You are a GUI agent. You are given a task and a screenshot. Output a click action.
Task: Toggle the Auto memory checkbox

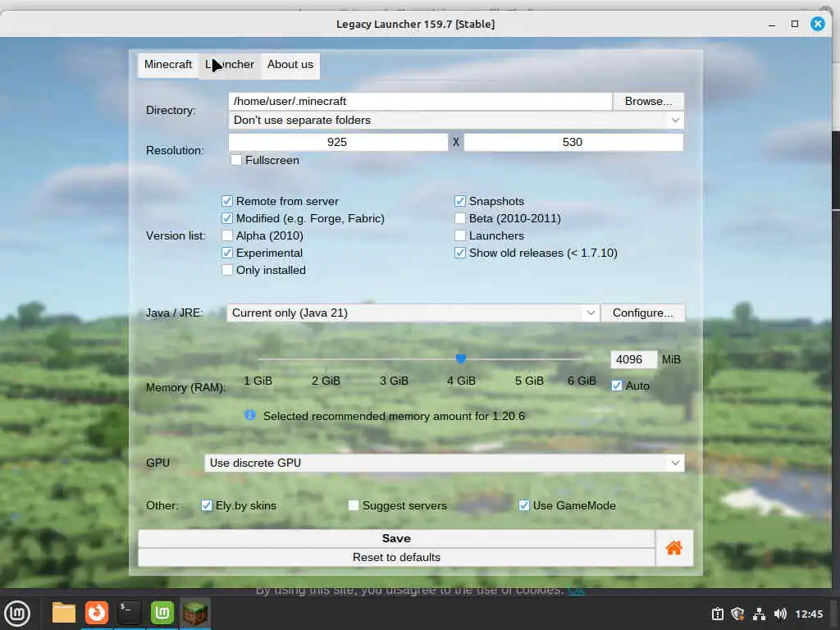coord(617,386)
